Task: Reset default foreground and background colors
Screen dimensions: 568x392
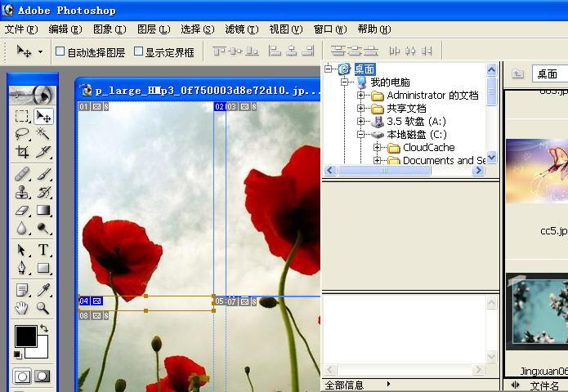Action: pos(17,354)
